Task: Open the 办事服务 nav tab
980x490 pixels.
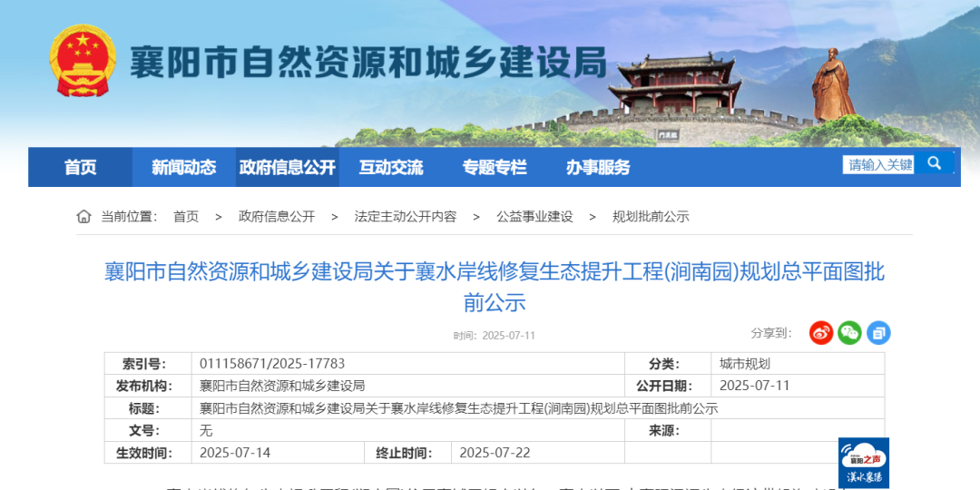Action: tap(598, 167)
